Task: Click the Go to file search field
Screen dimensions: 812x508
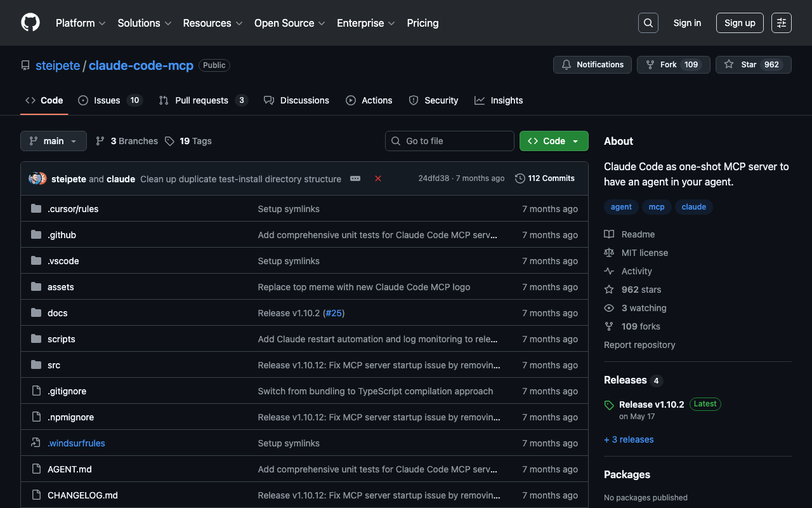Action: [450, 141]
